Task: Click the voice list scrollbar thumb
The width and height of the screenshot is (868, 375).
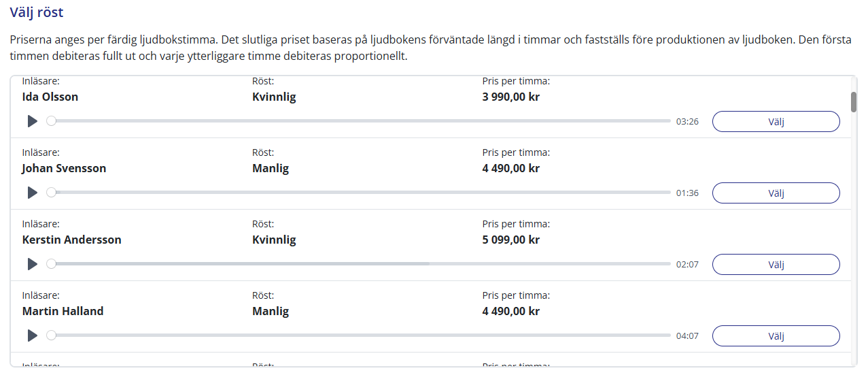Action: coord(854,101)
